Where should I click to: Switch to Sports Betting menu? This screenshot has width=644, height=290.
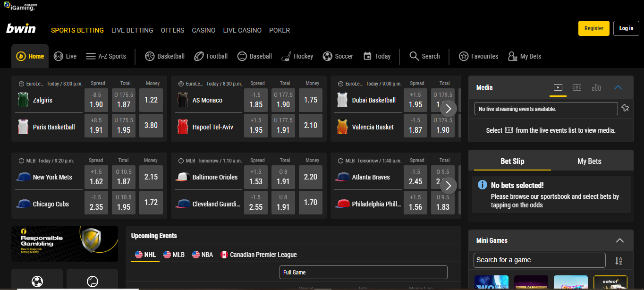coord(77,30)
